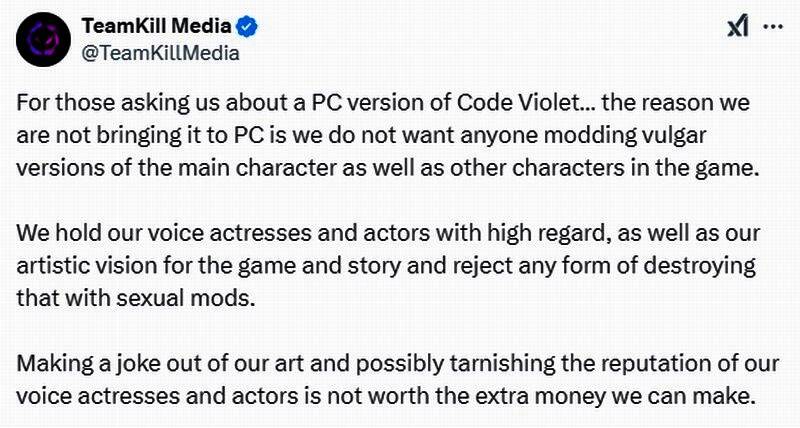The height and width of the screenshot is (428, 800).
Task: Click the Grok explain-post icon
Action: pyautogui.click(x=737, y=27)
